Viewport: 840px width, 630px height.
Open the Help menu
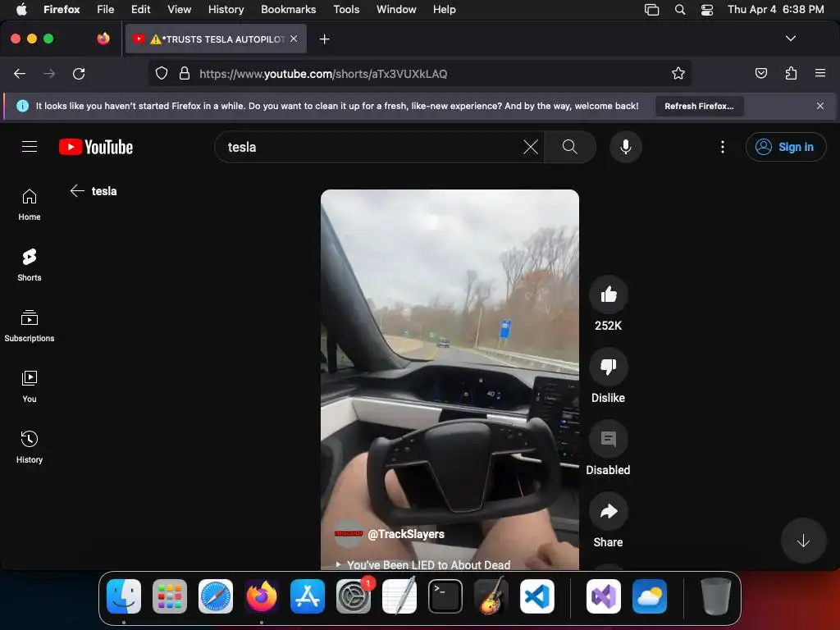pos(444,10)
